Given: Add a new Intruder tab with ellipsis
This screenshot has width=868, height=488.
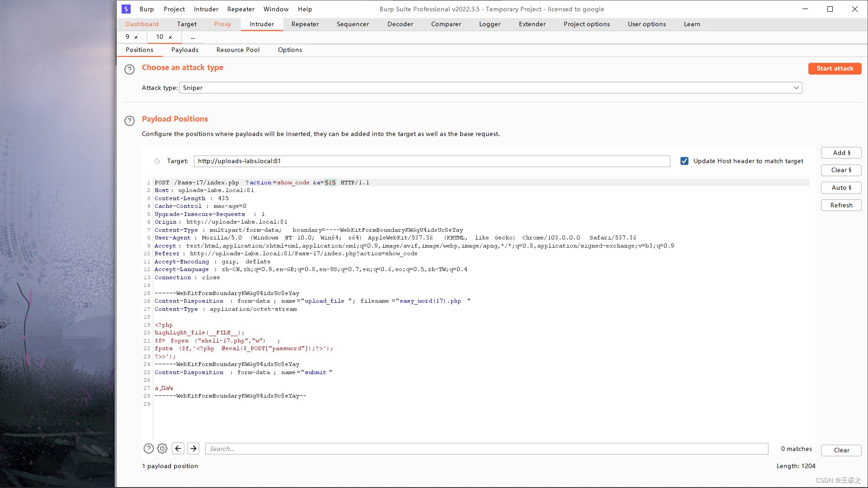Looking at the screenshot, I should (193, 37).
